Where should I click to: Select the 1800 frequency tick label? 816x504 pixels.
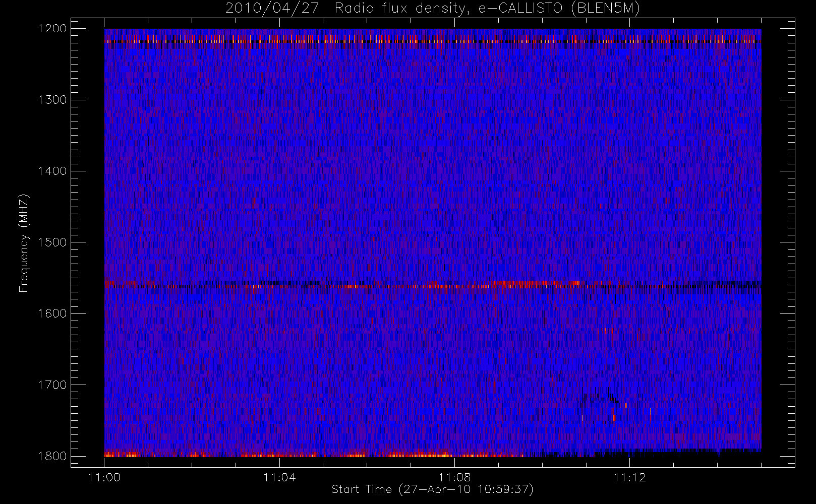pyautogui.click(x=52, y=456)
